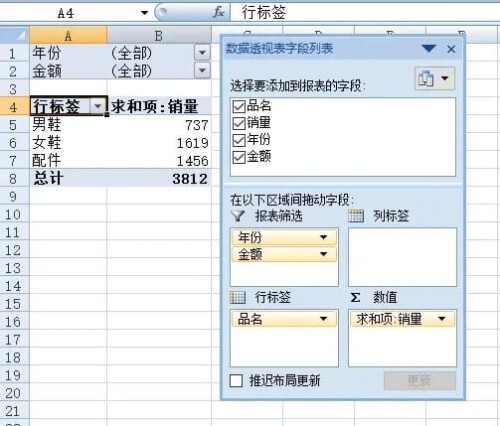
Task: Uncheck the 品名 field checkbox
Action: 239,107
